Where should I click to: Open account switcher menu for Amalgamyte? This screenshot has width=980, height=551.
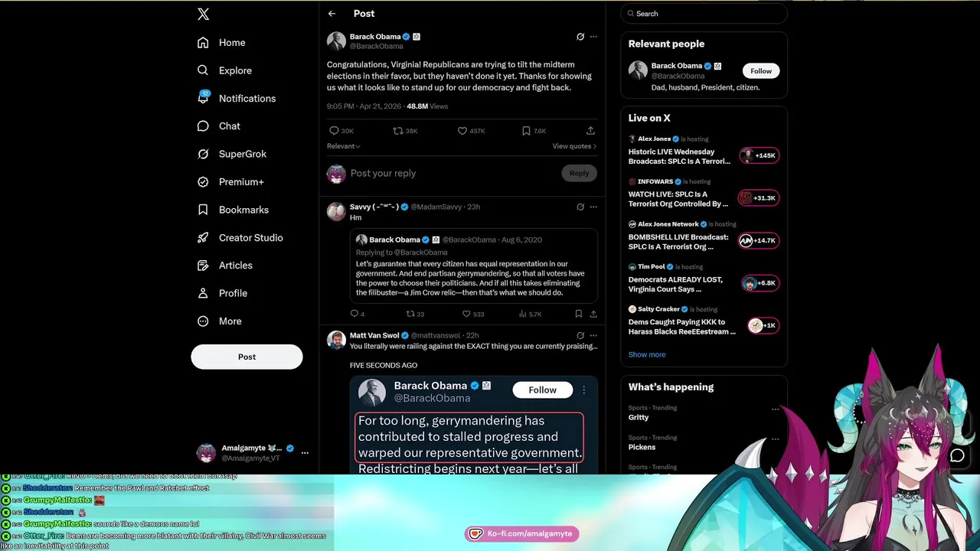pyautogui.click(x=305, y=453)
